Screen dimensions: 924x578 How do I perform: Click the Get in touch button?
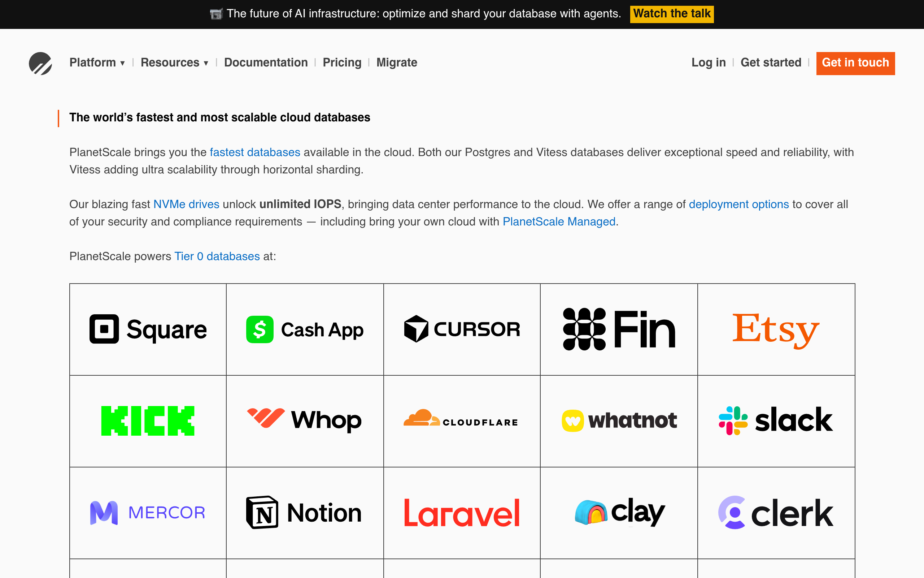pos(855,63)
